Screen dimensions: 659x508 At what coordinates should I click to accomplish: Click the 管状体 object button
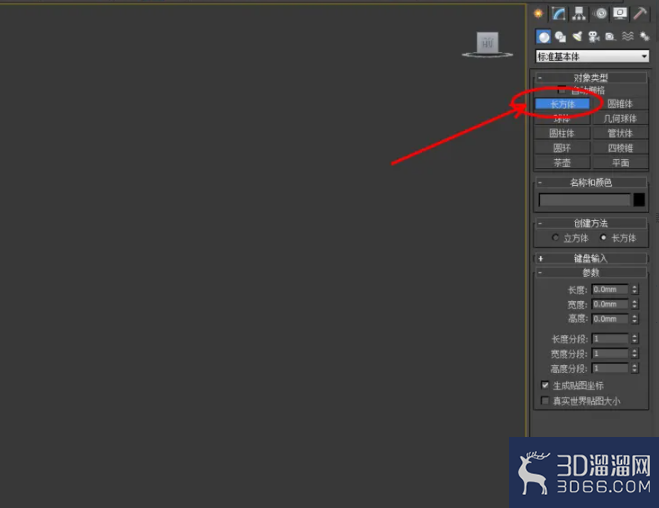(x=620, y=134)
